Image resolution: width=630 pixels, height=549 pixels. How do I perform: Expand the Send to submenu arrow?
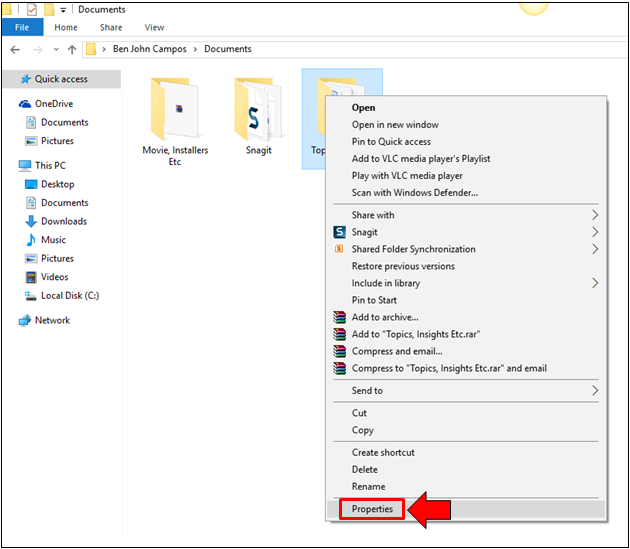(x=595, y=391)
